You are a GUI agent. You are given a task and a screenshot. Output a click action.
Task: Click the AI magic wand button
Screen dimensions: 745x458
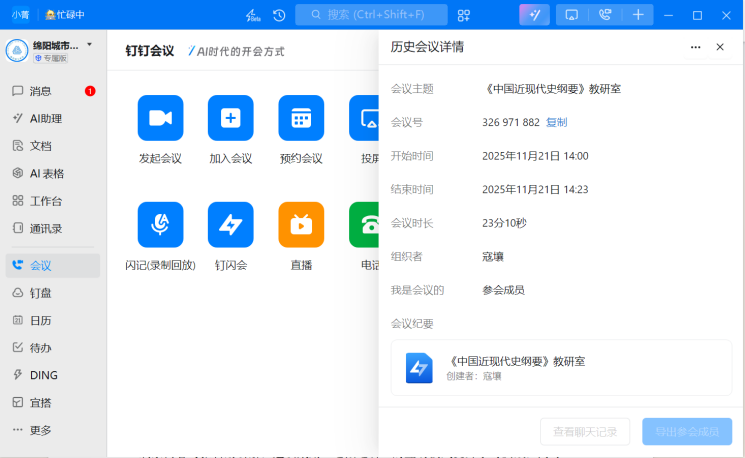[x=534, y=15]
